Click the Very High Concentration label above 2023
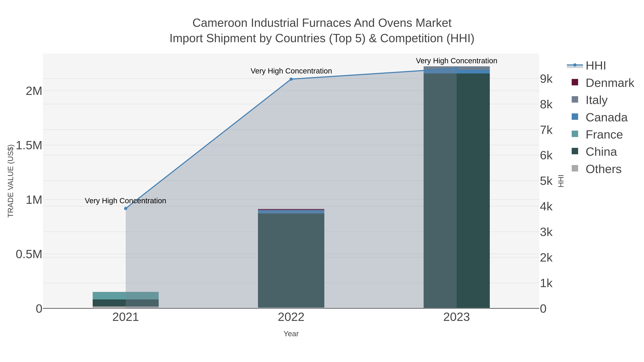The height and width of the screenshot is (362, 644). click(x=457, y=61)
